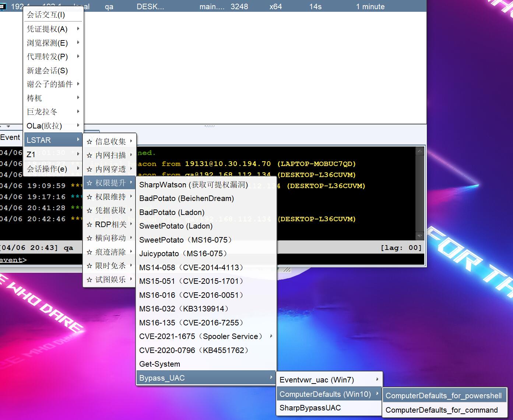513x420 pixels.
Task: Choose BadPotato (BeichenDream)
Action: pos(206,198)
